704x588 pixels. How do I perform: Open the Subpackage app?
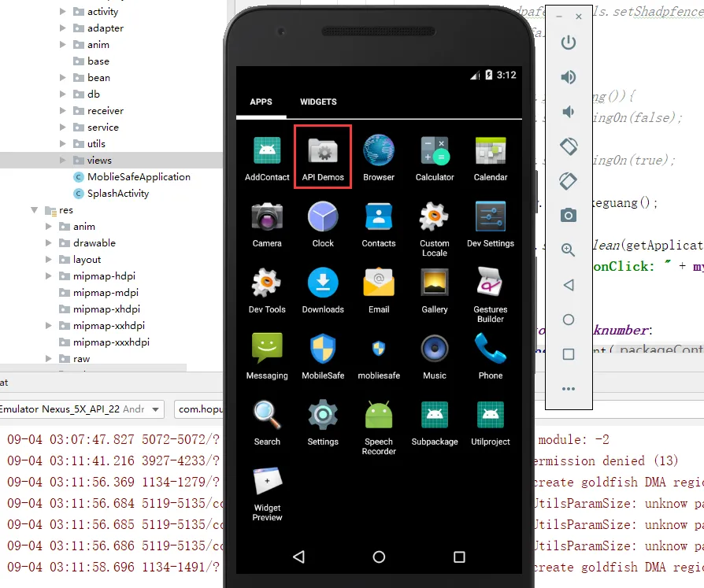tap(435, 422)
